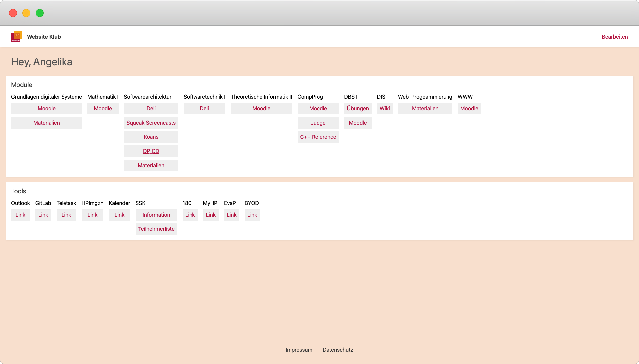Image resolution: width=639 pixels, height=364 pixels.
Task: Click the DP CD link
Action: (151, 151)
